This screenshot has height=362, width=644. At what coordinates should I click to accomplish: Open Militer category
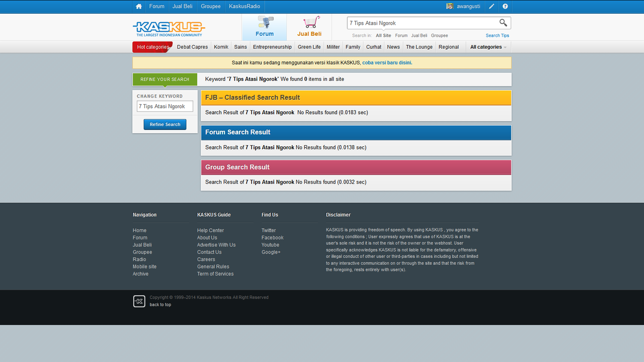(333, 47)
